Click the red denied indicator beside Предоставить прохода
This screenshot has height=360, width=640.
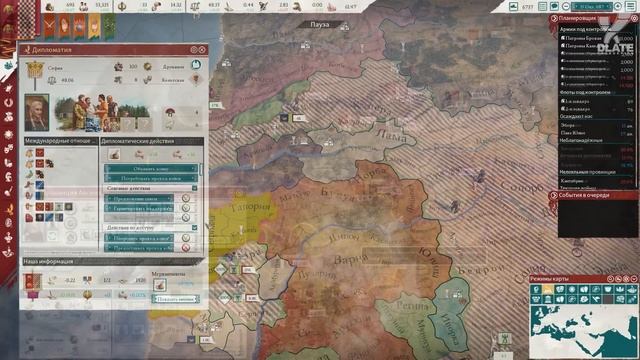coord(186,247)
